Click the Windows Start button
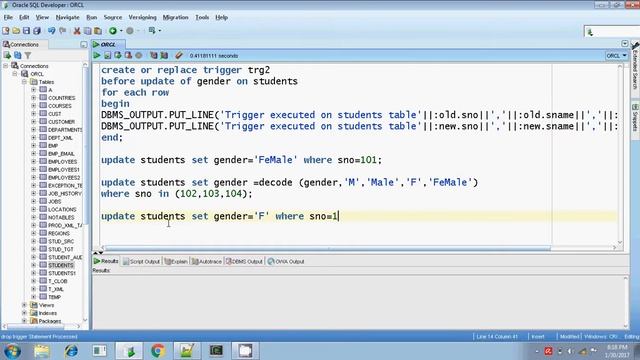The height and width of the screenshot is (360, 640). [12, 351]
